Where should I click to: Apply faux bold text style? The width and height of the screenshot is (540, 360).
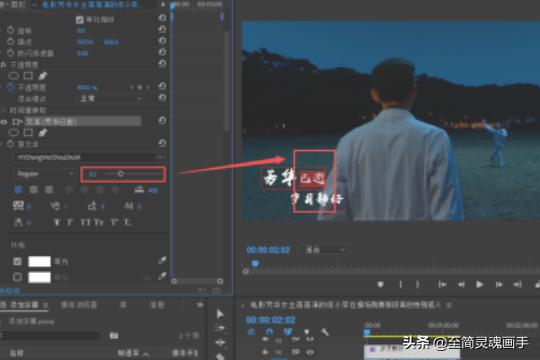[x=57, y=222]
